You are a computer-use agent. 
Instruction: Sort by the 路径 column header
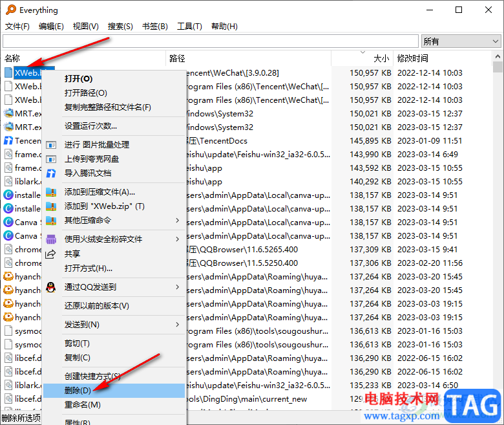coord(177,58)
